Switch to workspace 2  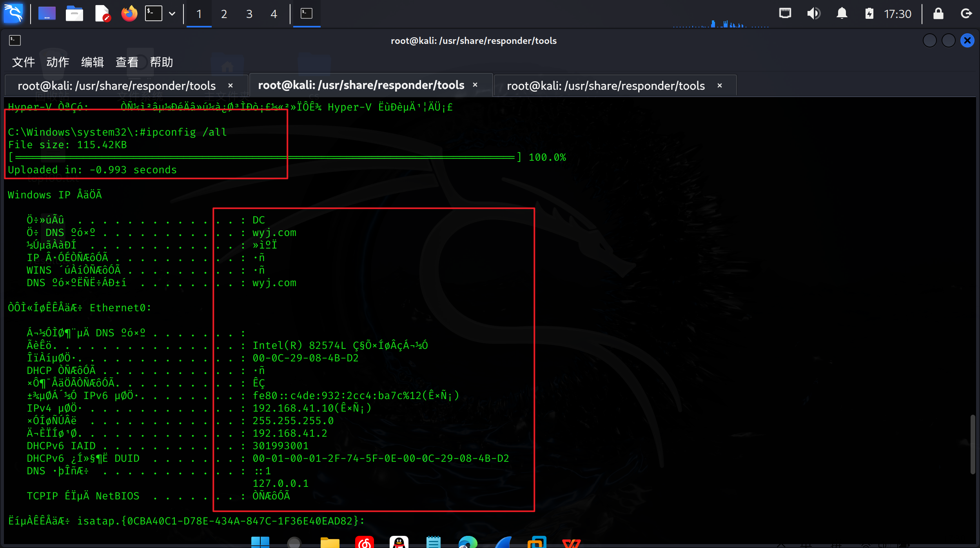(x=224, y=14)
